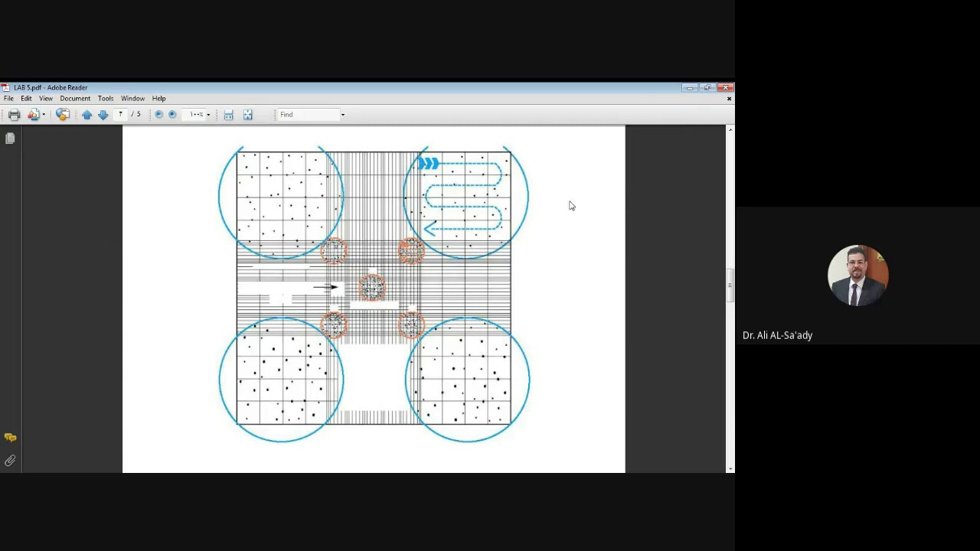
Task: Restore down the Adobe Reader window
Action: click(707, 87)
